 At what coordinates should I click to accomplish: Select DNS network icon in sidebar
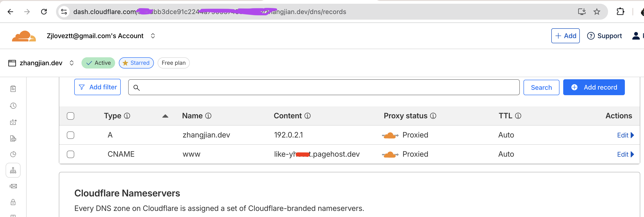tap(13, 170)
